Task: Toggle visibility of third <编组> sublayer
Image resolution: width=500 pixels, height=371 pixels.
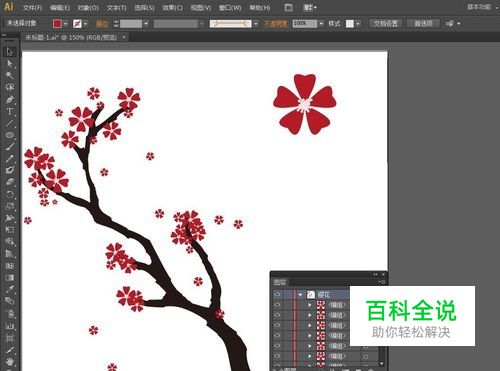Action: pyautogui.click(x=277, y=325)
